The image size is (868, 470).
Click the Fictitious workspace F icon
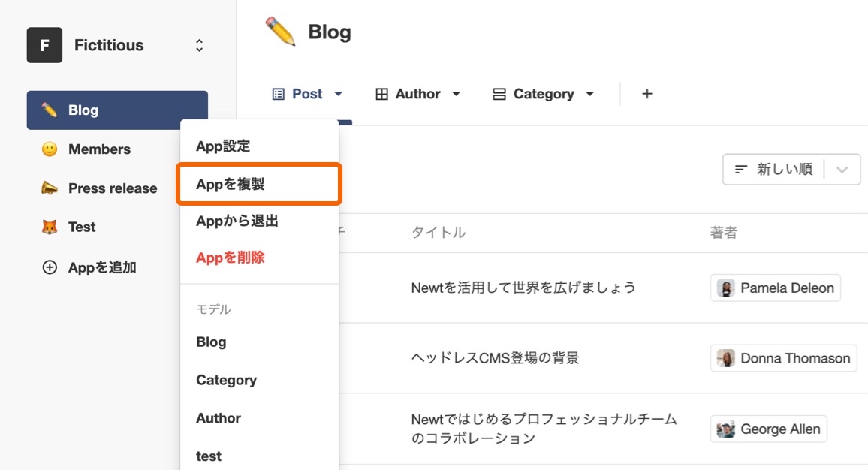tap(44, 44)
